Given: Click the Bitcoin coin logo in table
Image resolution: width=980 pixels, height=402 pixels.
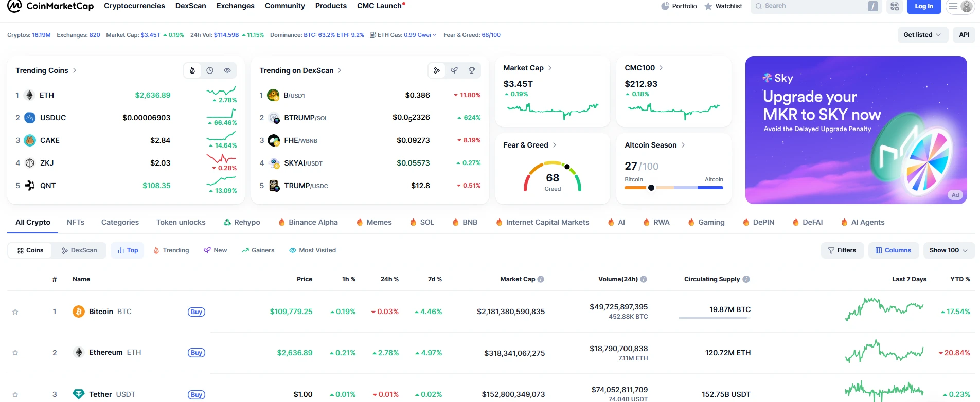Looking at the screenshot, I should (79, 312).
